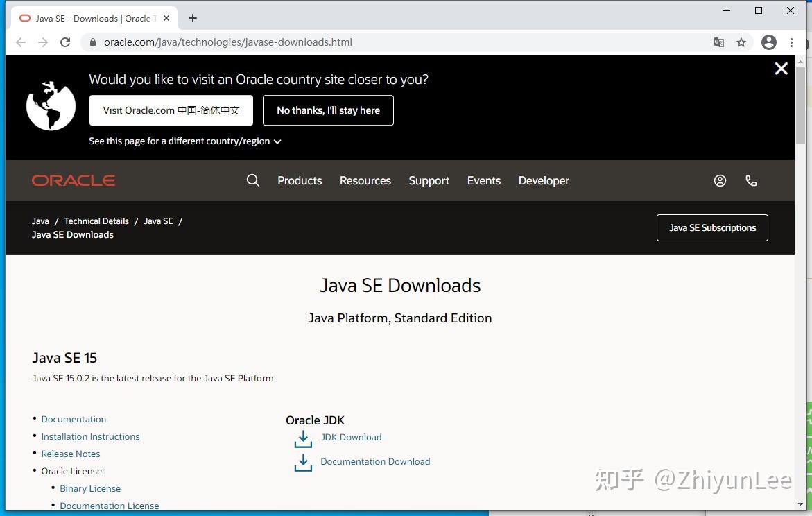Open the Google Translate icon
This screenshot has height=516, width=812.
click(x=719, y=42)
